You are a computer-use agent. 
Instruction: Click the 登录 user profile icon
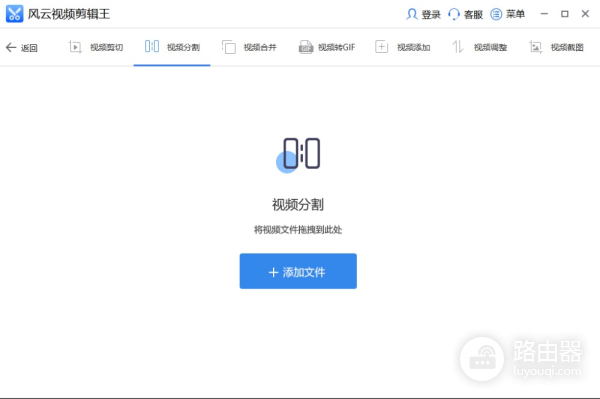point(411,14)
